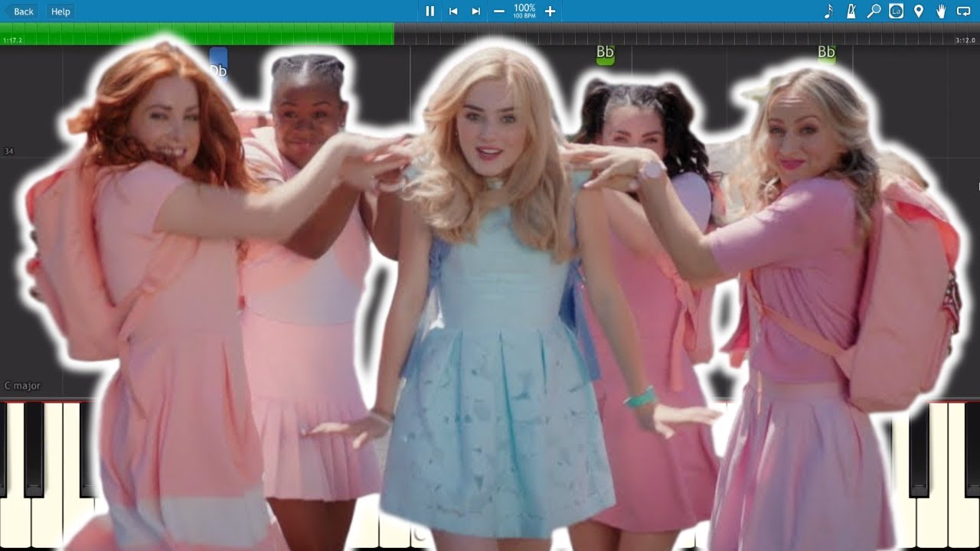Open the zoom magnifier tool

tap(874, 11)
